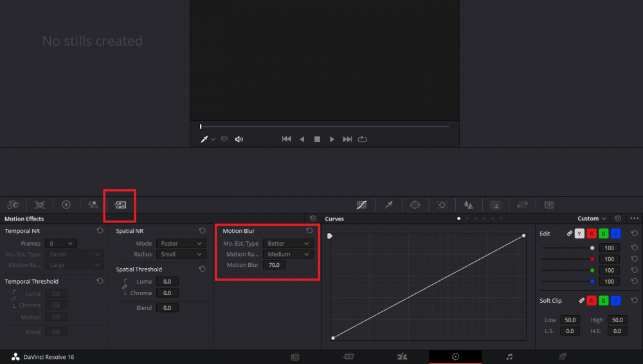Select the Qualifier eyedropper palette icon
The width and height of the screenshot is (643, 364).
[388, 205]
